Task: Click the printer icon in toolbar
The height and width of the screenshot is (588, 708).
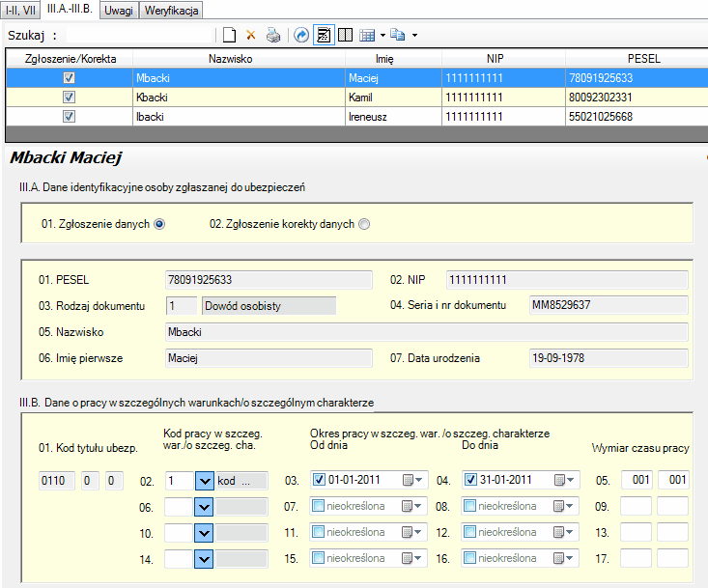Action: click(x=273, y=36)
